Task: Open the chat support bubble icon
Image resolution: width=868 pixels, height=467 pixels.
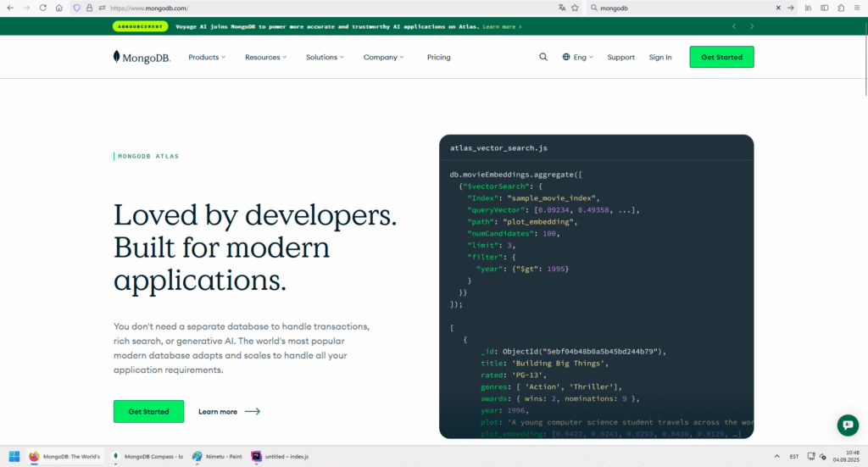Action: coord(847,425)
